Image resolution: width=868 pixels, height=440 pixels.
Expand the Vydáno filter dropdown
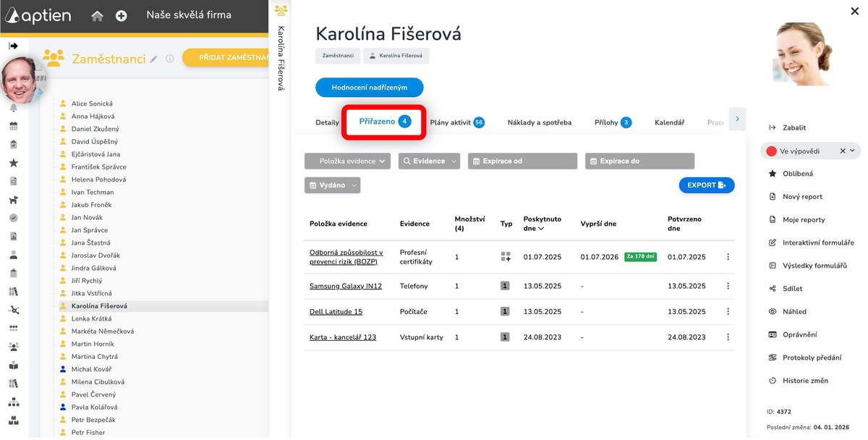[333, 186]
